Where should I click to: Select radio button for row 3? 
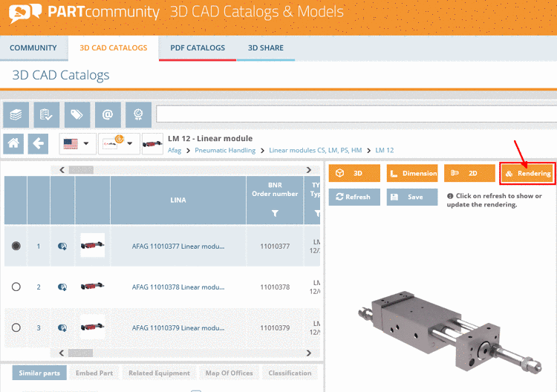pos(16,327)
